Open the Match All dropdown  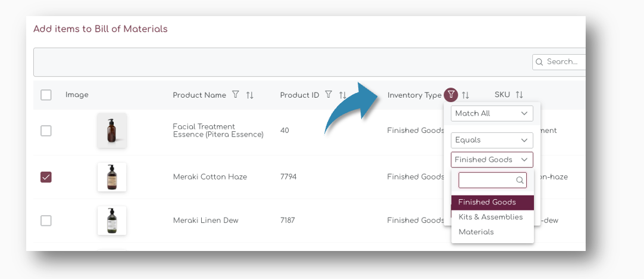coord(492,113)
